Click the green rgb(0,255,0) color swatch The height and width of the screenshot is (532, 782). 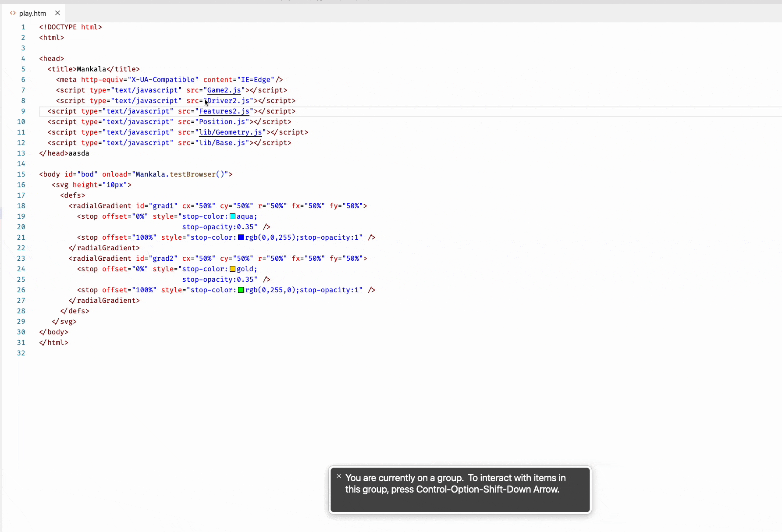[x=241, y=290]
